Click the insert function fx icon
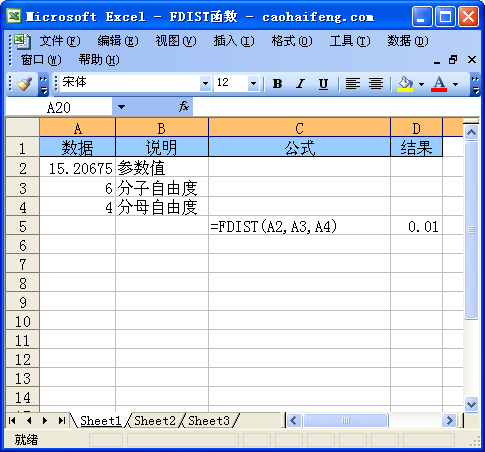This screenshot has height=452, width=485. (x=184, y=107)
